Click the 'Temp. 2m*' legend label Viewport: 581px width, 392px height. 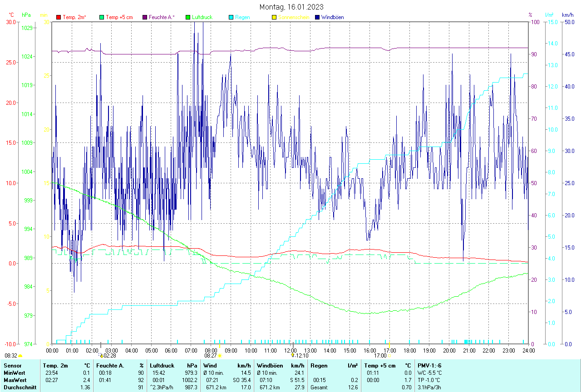click(74, 17)
